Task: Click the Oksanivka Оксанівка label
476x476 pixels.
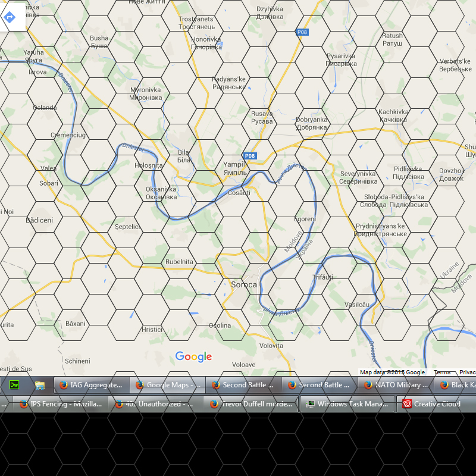Action: pyautogui.click(x=161, y=193)
